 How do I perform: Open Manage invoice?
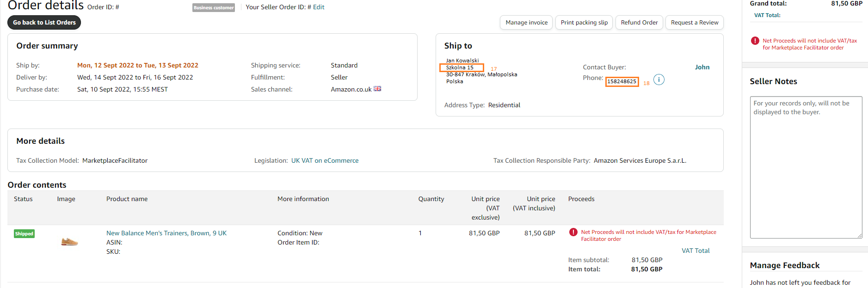(x=526, y=22)
